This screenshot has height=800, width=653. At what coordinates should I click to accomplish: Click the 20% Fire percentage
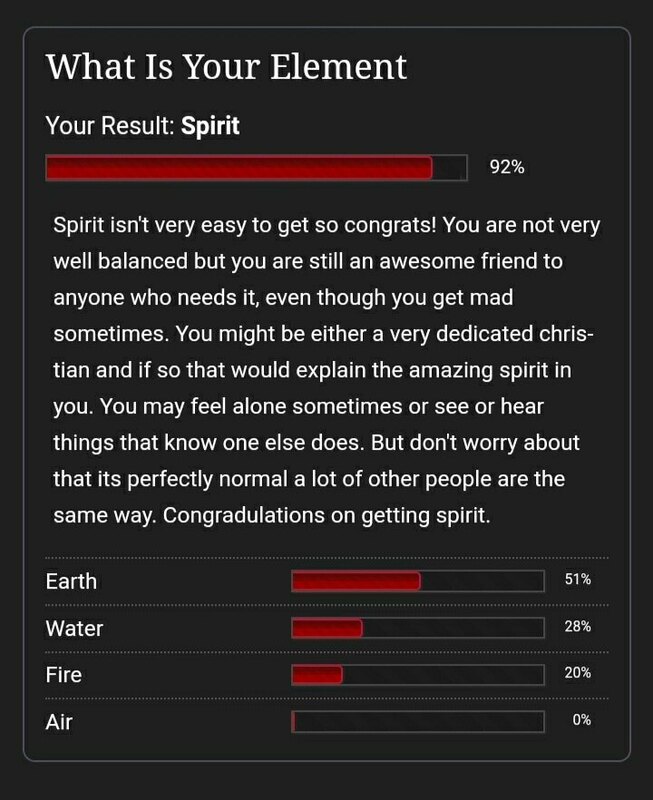point(578,672)
